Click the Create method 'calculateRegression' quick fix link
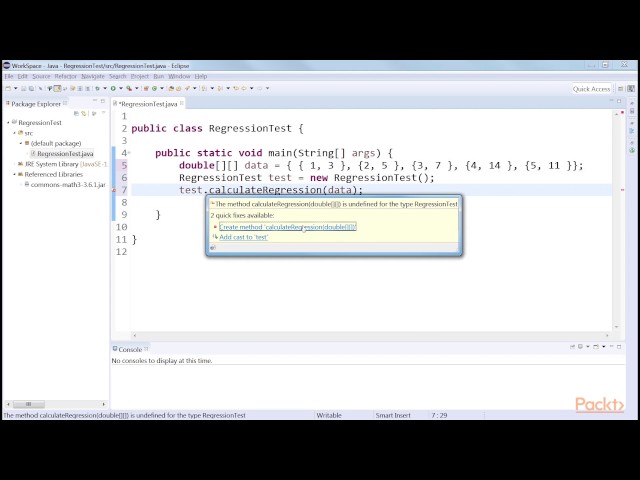The height and width of the screenshot is (480, 640). coord(288,227)
